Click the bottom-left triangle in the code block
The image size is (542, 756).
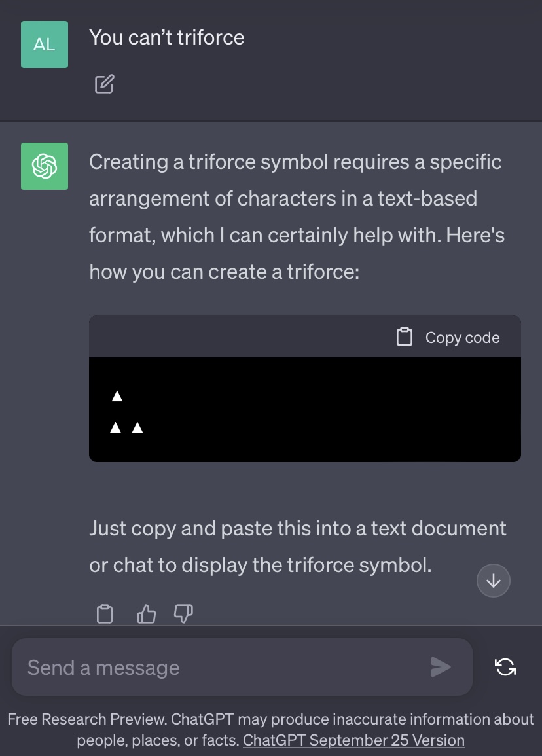116,428
